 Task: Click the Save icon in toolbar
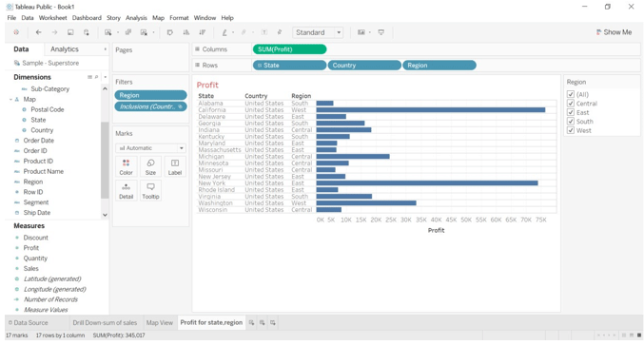(x=70, y=32)
